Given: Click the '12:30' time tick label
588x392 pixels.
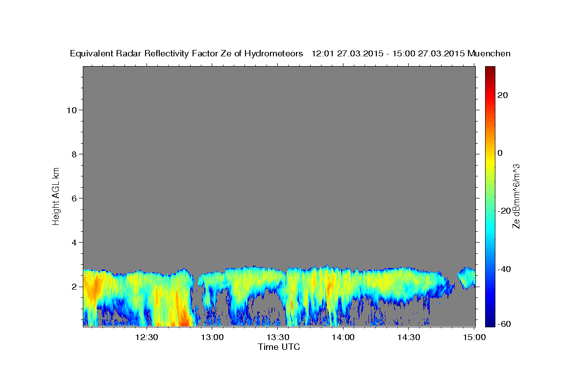Looking at the screenshot, I should (x=147, y=337).
